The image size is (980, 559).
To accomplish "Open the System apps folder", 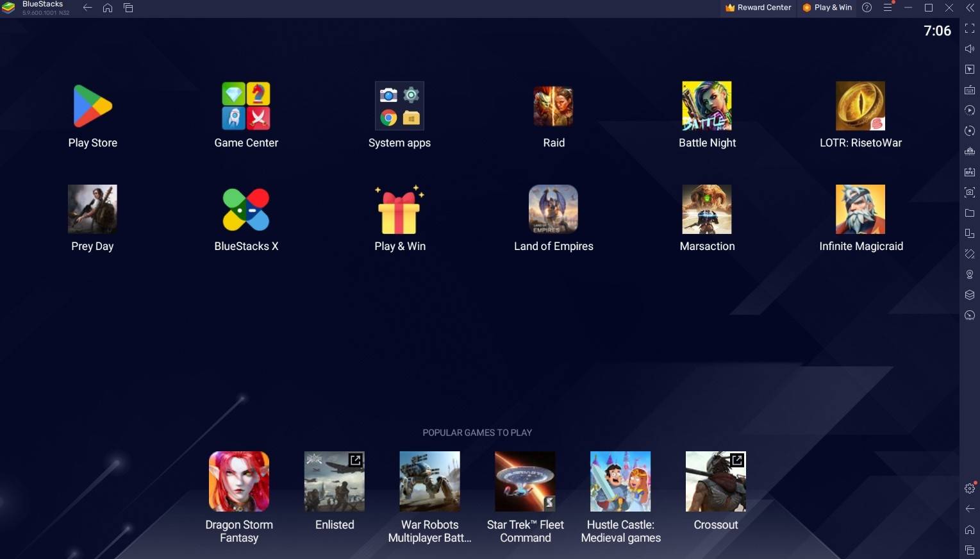I will 399,106.
